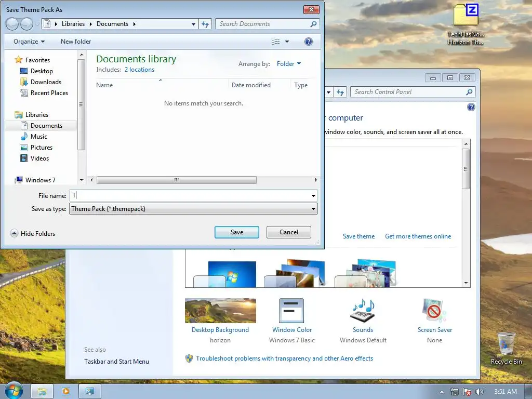The image size is (532, 399).
Task: Select Favorites star in navigation pane
Action: [19, 60]
